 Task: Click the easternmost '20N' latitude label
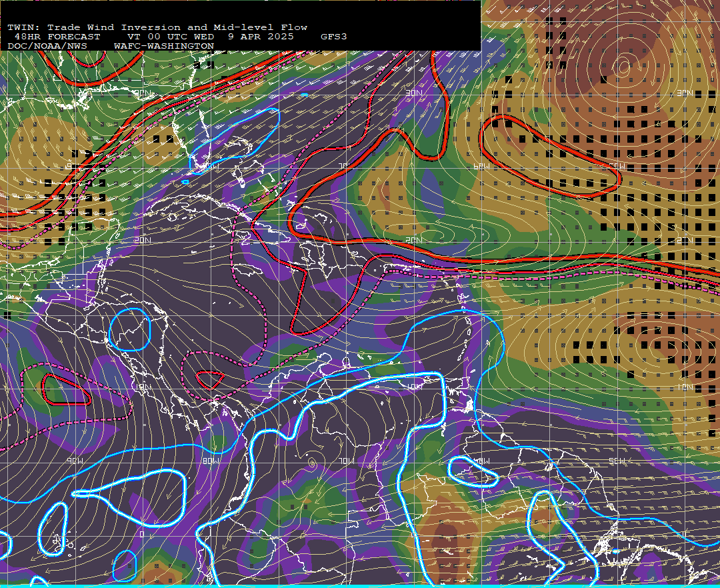pos(685,240)
